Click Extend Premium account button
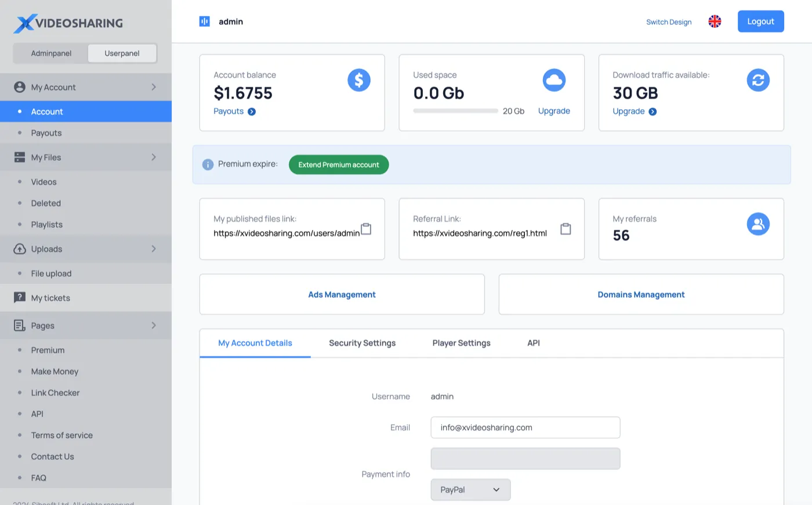The height and width of the screenshot is (505, 812). 339,165
